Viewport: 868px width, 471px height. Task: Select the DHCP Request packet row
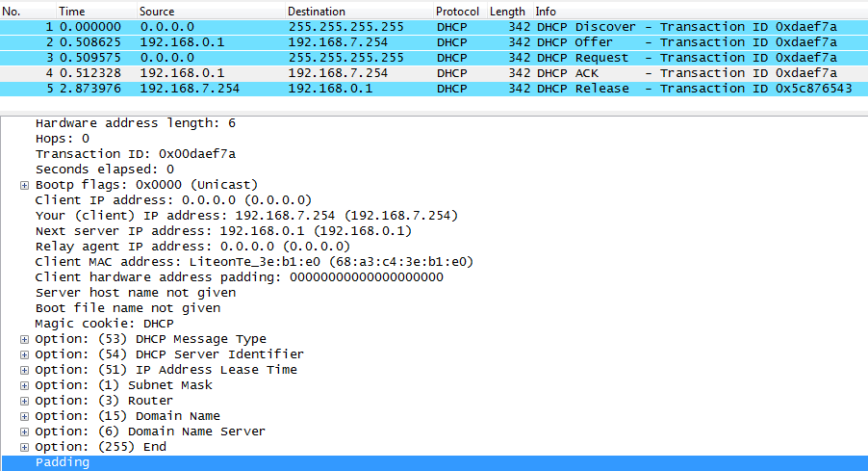click(x=433, y=58)
